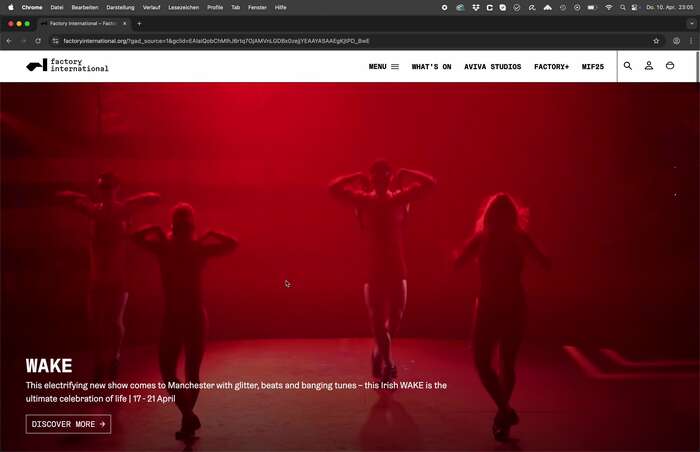Open Chrome three-dot options menu
Viewport: 700px width, 452px height.
pyautogui.click(x=691, y=41)
